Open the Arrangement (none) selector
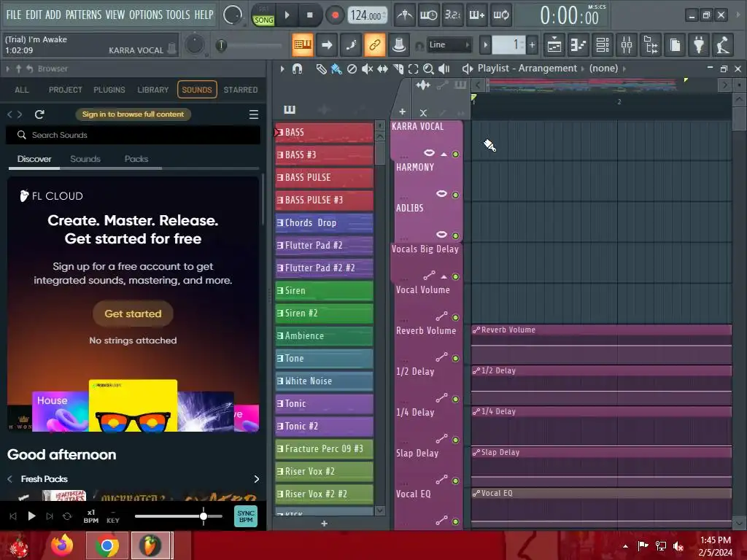 tap(603, 69)
